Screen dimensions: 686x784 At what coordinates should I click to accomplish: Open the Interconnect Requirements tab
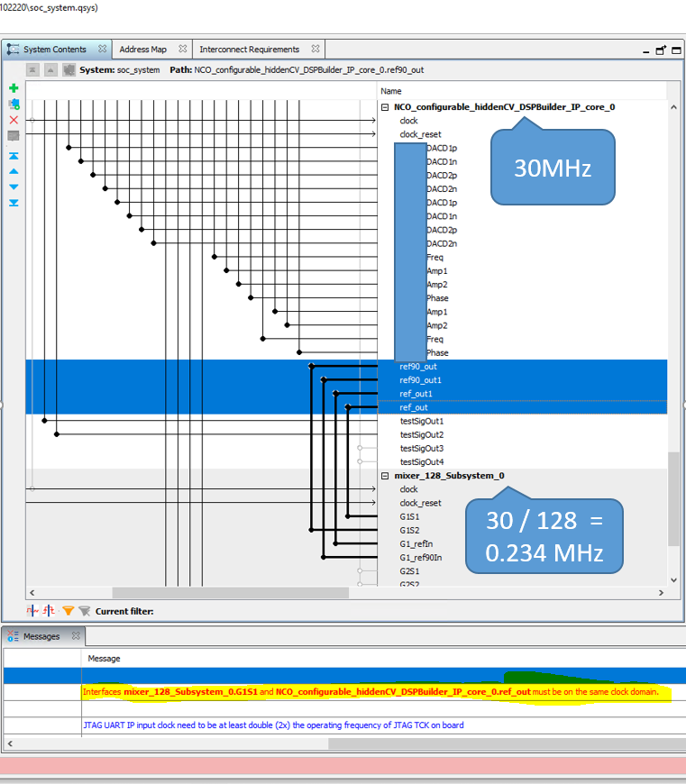point(249,50)
